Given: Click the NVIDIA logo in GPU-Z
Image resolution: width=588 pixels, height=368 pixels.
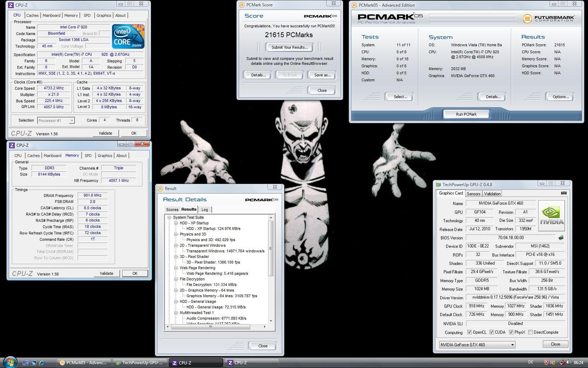Looking at the screenshot, I should coord(551,216).
